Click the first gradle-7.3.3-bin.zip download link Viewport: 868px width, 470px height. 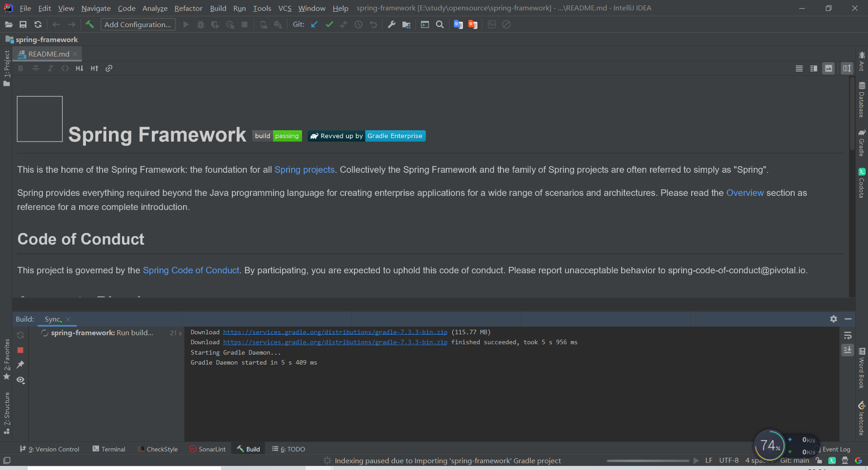pos(335,332)
